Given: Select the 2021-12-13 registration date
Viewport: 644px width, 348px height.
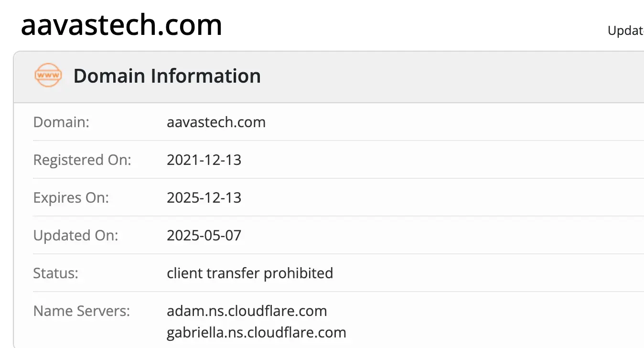Looking at the screenshot, I should point(204,160).
